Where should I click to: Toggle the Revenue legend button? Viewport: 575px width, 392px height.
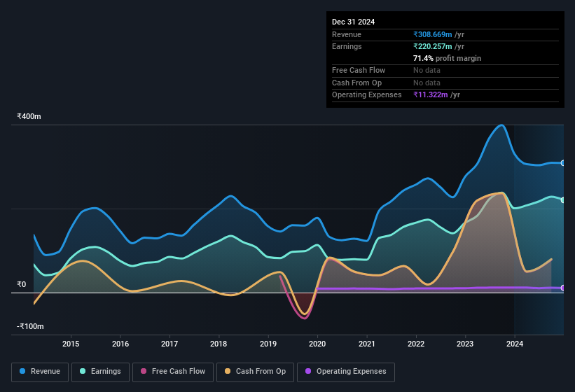coord(40,372)
